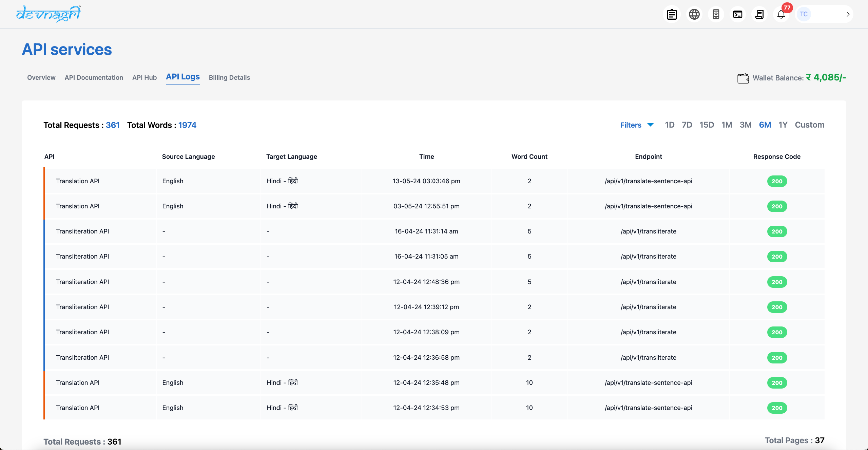Choose the Custom date range option
The image size is (868, 450).
pyautogui.click(x=809, y=125)
